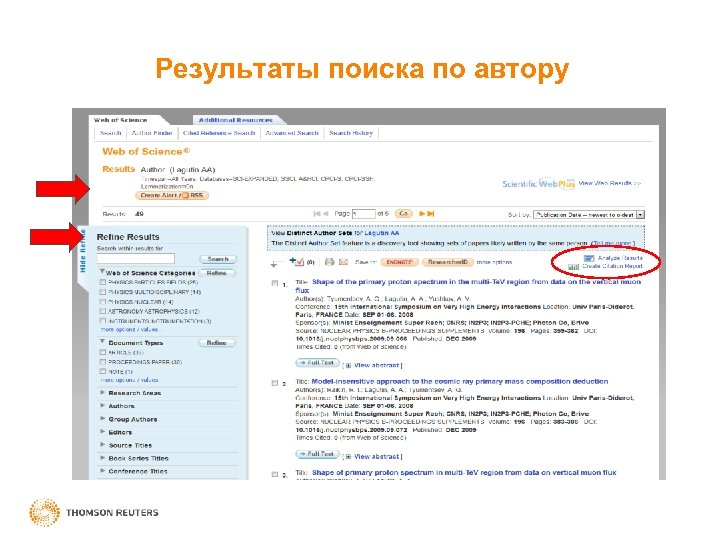This screenshot has width=720, height=540.
Task: Click Create Alert / RSS button
Action: click(x=172, y=196)
